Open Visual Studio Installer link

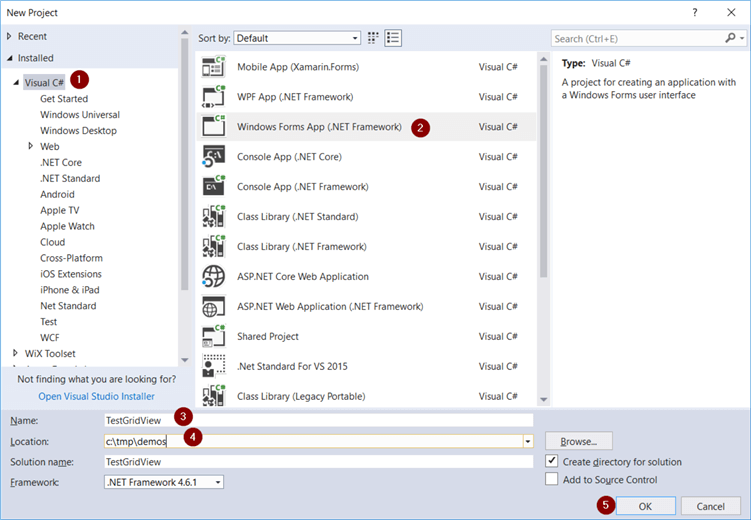pos(97,396)
